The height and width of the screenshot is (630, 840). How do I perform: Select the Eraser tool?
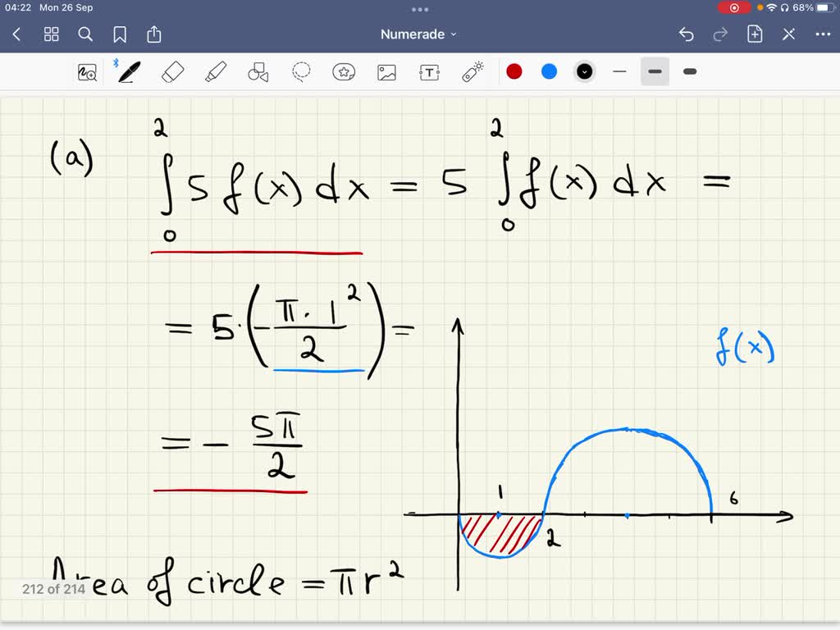tap(171, 71)
